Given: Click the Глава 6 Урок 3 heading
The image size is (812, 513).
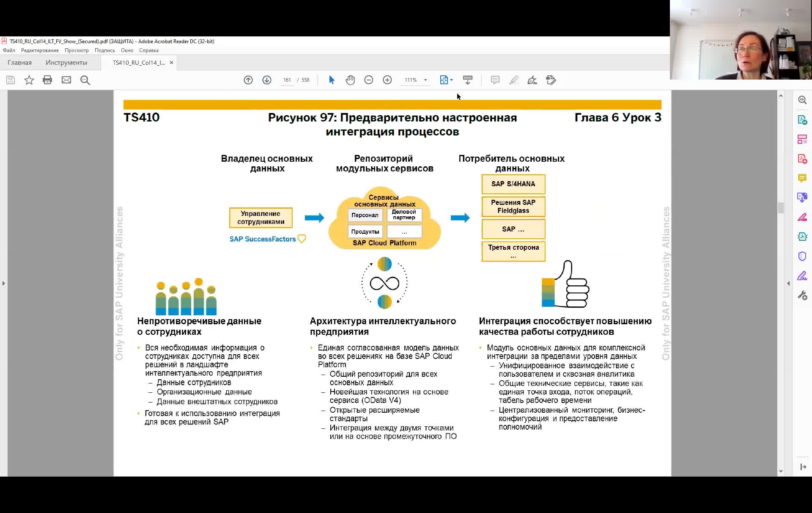Looking at the screenshot, I should 618,118.
